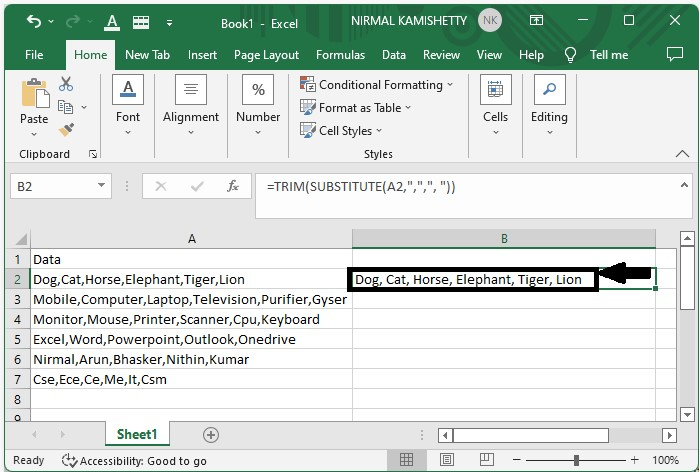This screenshot has height=472, width=700.
Task: Switch to the Home tab
Action: coord(91,54)
